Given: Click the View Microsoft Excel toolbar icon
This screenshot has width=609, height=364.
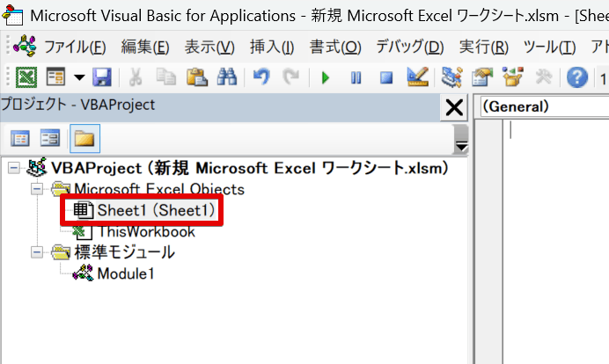Looking at the screenshot, I should [26, 76].
